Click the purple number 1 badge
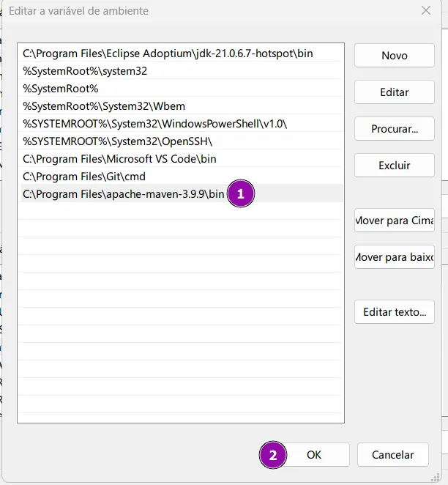Viewport: 448px width, 485px height. coord(241,194)
